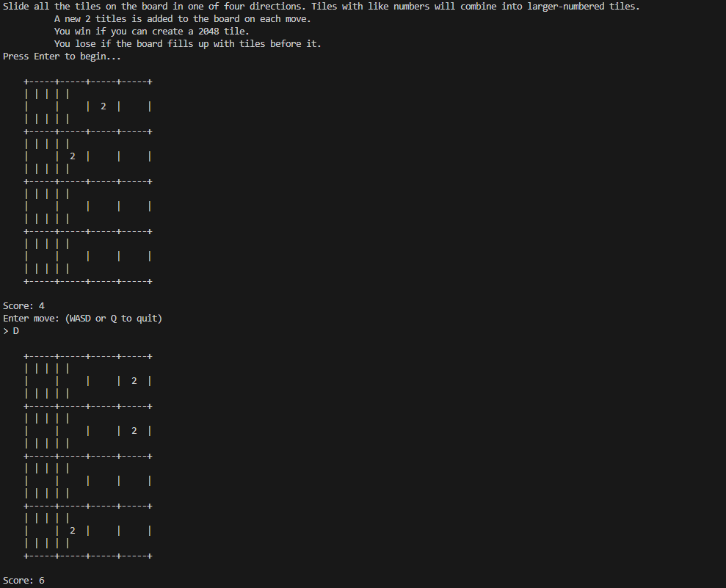Click the 'Enter move: (WASD or Q to quit)' line
Screen dimensions: 726x588
[x=82, y=319]
